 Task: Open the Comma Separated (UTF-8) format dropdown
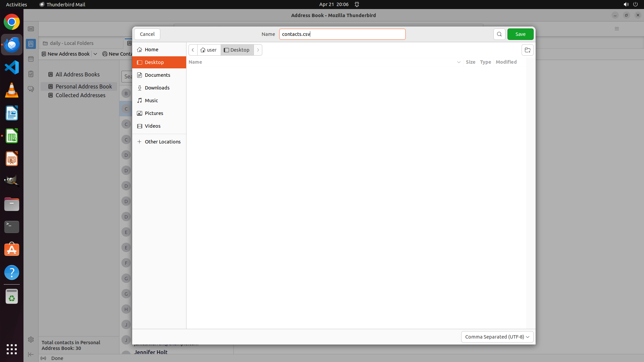click(497, 337)
